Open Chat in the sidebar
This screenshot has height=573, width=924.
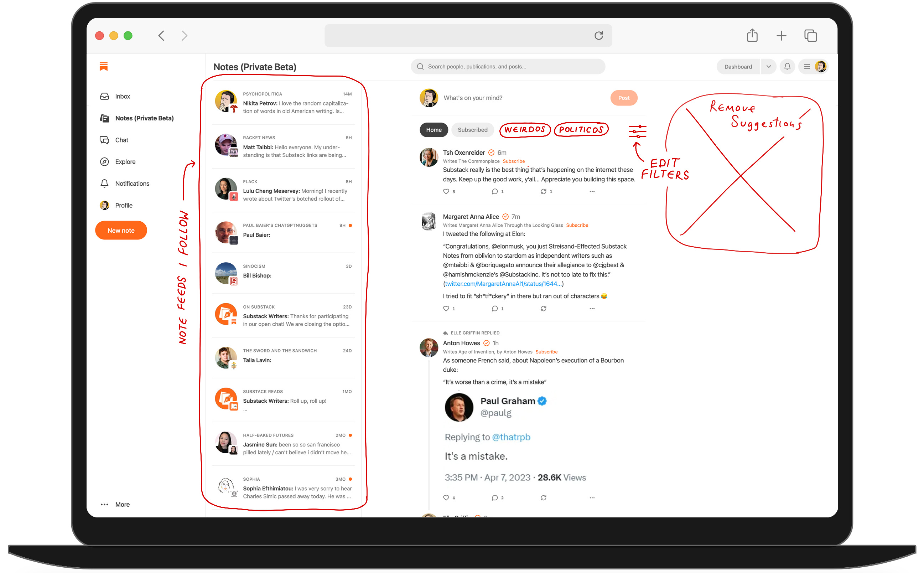pos(114,140)
